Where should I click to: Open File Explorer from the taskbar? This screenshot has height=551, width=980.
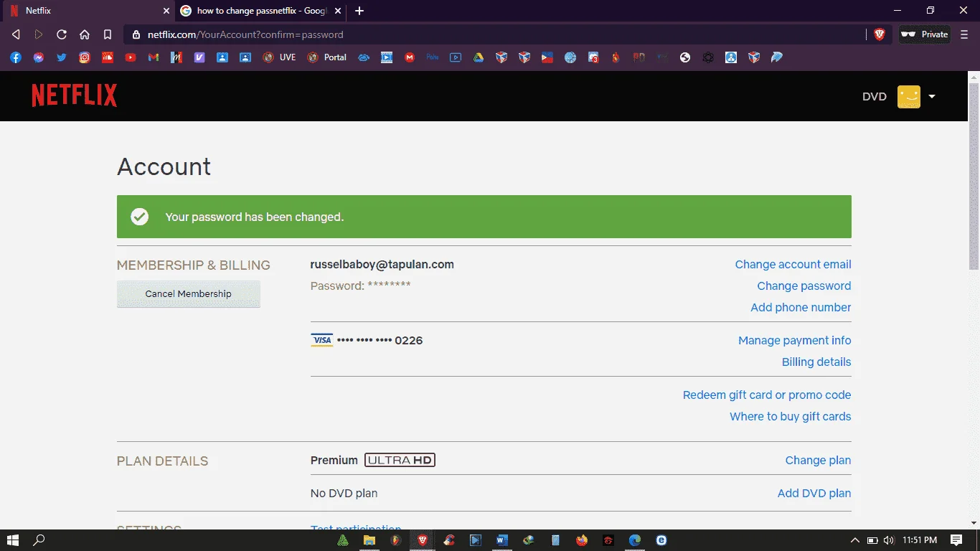click(x=369, y=540)
